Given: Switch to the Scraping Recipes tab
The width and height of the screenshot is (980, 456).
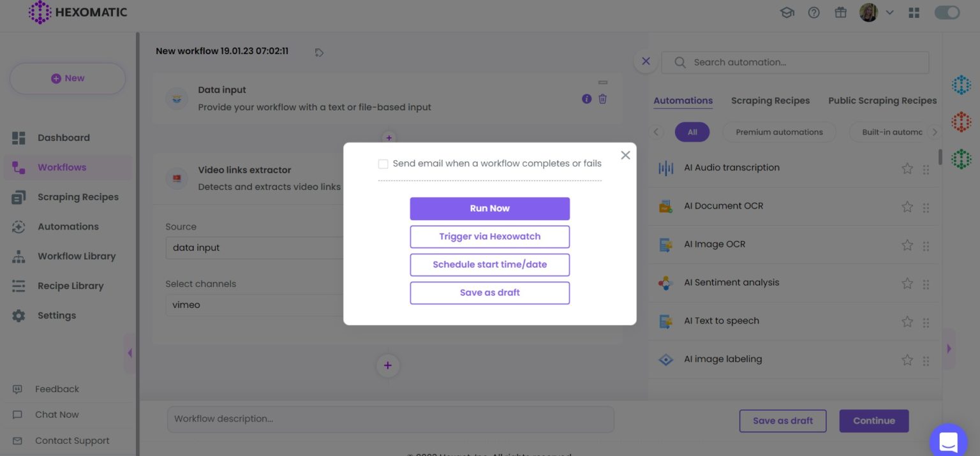Looking at the screenshot, I should click(770, 100).
